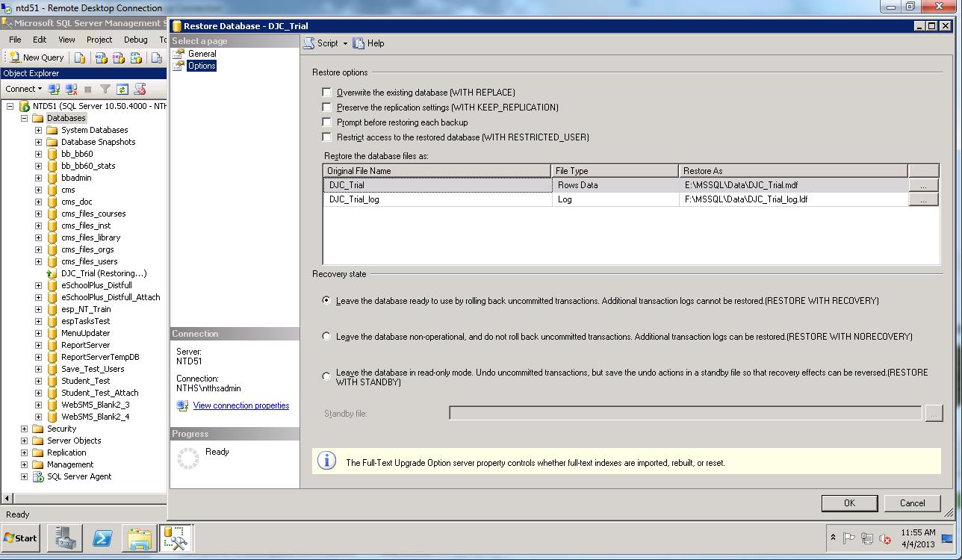Click the Analysis Services MDX Query icon
Screen dimensions: 962x560
point(101,57)
